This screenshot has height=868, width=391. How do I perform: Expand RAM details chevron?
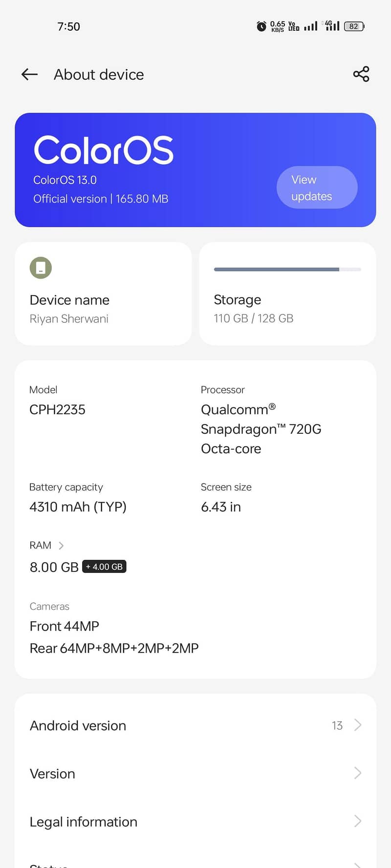61,546
